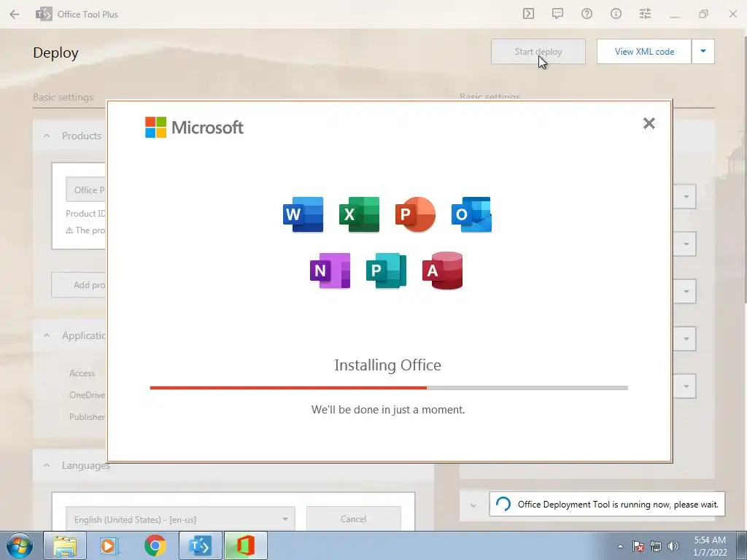Collapse the Languages section
The image size is (747, 560).
(47, 465)
